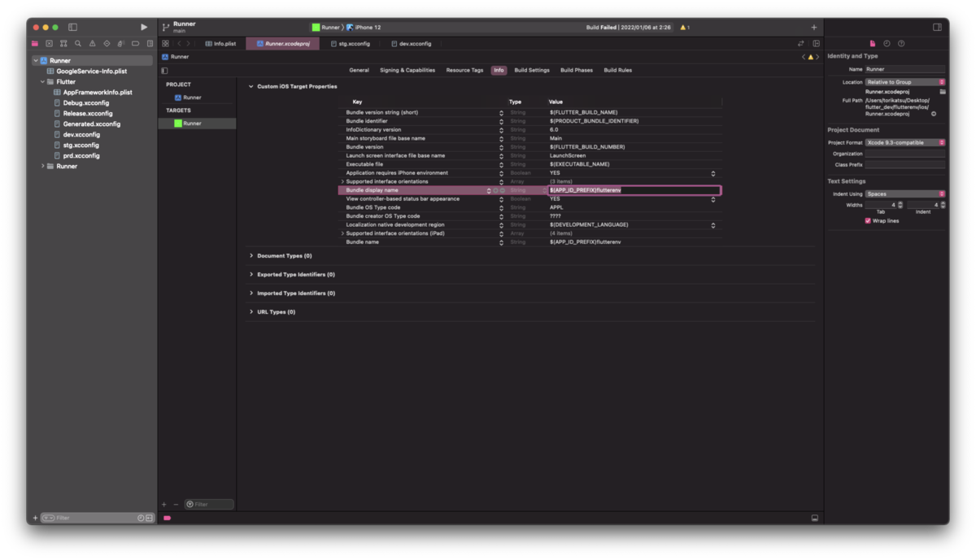Switch to Signing & Capabilities tab
This screenshot has height=560, width=976.
pyautogui.click(x=407, y=71)
